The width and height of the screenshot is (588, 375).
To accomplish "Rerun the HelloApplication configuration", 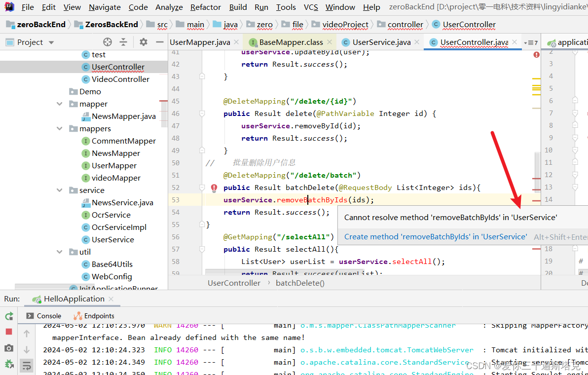I will (8, 316).
